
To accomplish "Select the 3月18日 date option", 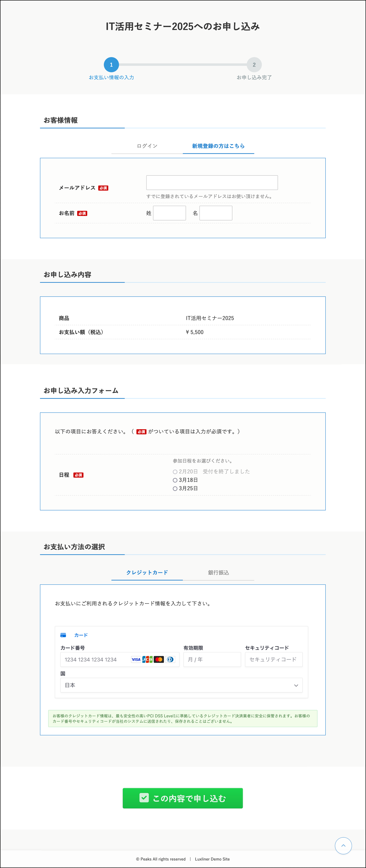I will (175, 480).
